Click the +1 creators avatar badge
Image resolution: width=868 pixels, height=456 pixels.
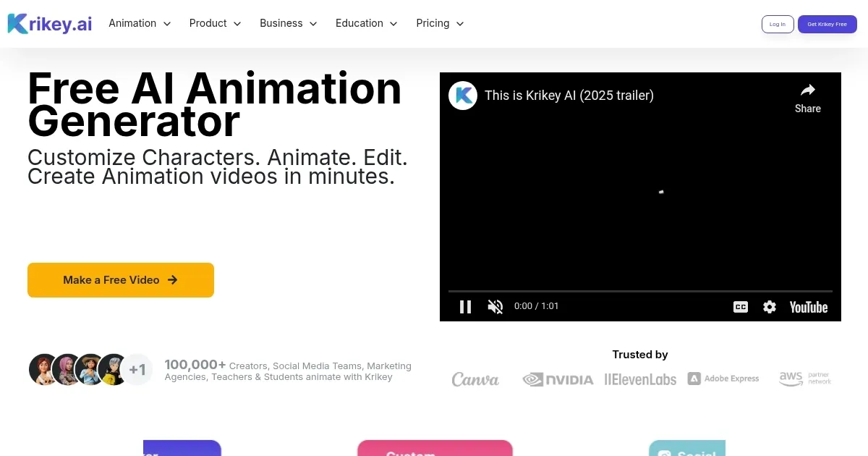coord(137,370)
